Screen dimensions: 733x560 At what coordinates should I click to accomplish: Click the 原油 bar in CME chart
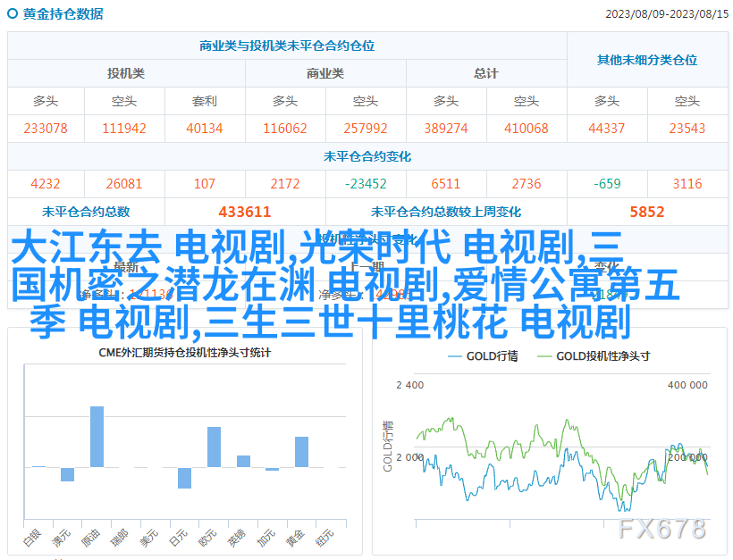pyautogui.click(x=97, y=437)
